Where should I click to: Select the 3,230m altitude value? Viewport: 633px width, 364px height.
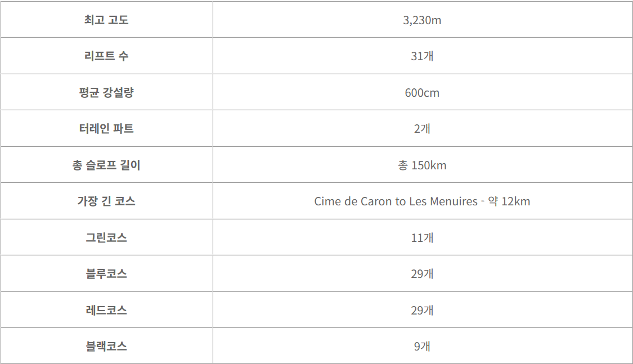point(422,20)
